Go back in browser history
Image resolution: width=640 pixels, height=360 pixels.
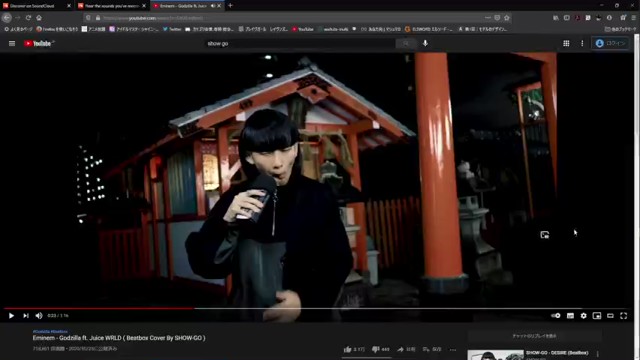coord(7,18)
